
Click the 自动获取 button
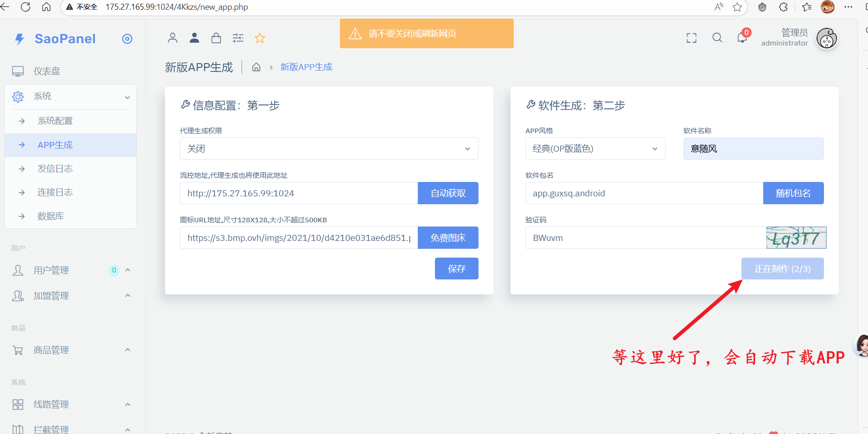(448, 193)
